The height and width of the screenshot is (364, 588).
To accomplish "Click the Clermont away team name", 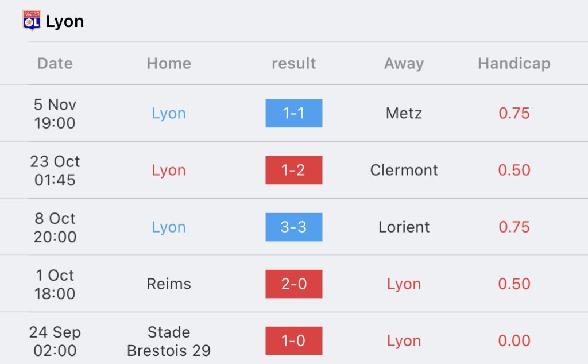I will pyautogui.click(x=404, y=170).
